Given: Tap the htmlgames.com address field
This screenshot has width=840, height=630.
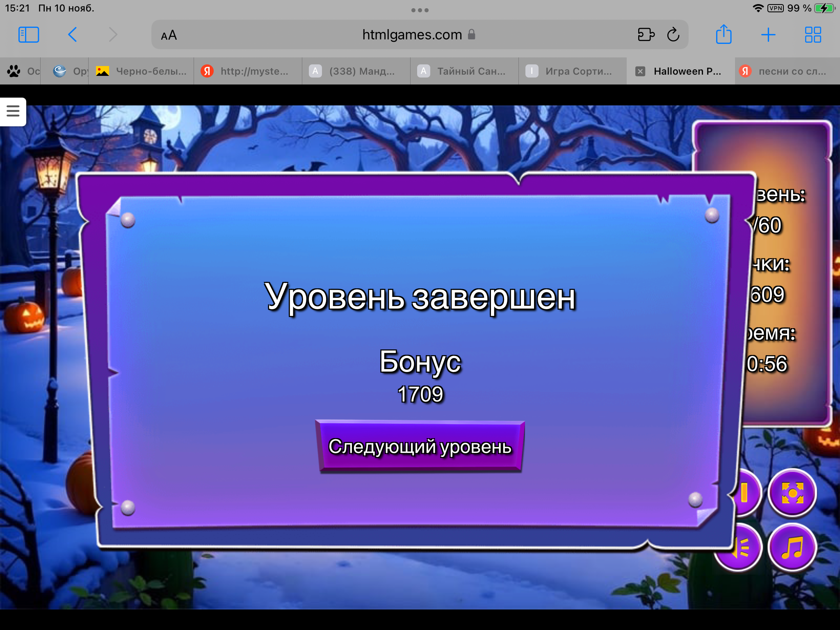Looking at the screenshot, I should tap(412, 35).
